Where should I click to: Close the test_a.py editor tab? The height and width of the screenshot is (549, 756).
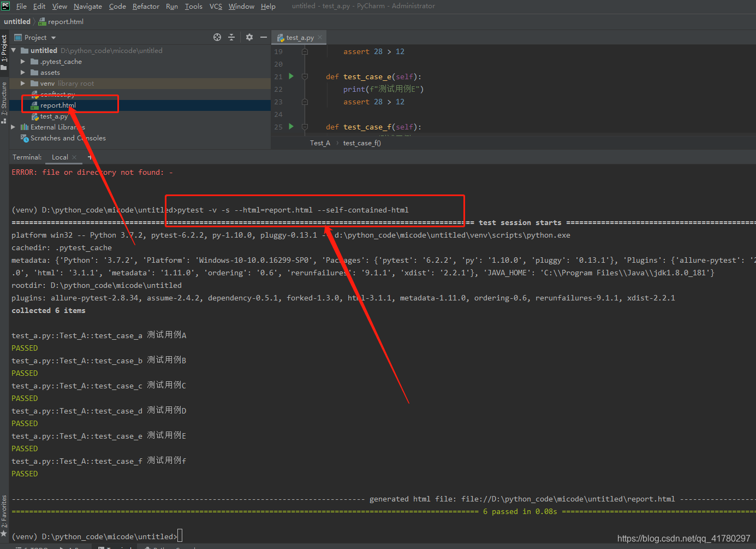320,38
